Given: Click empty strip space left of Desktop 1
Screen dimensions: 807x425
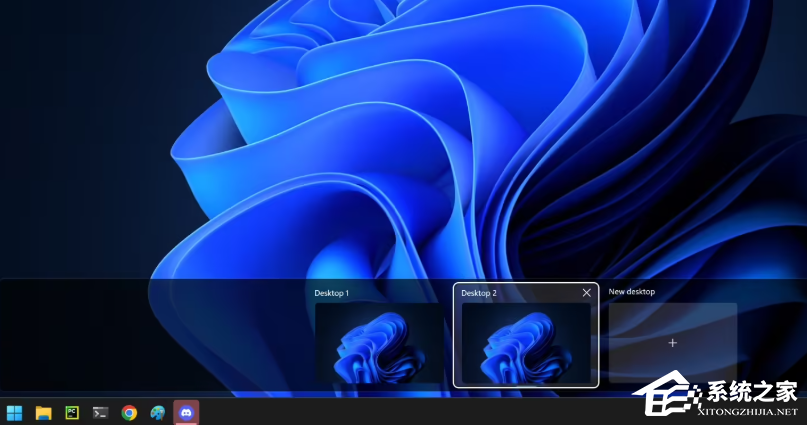Looking at the screenshot, I should tap(150, 335).
